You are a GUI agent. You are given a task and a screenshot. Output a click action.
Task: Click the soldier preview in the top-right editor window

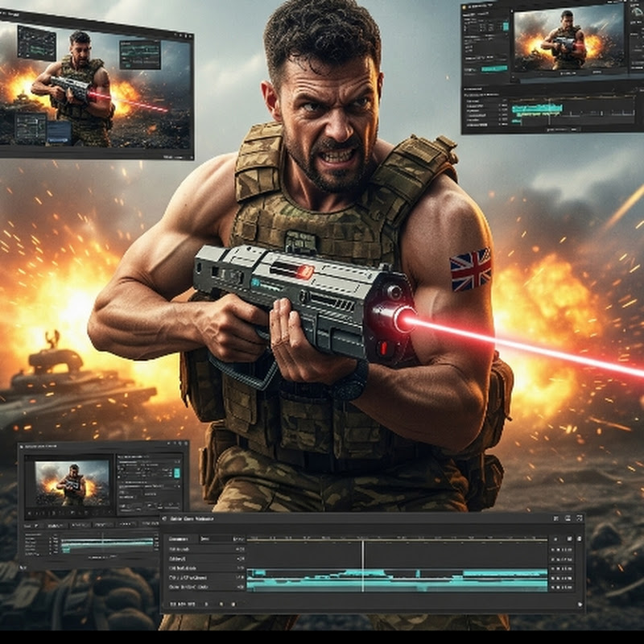568,39
